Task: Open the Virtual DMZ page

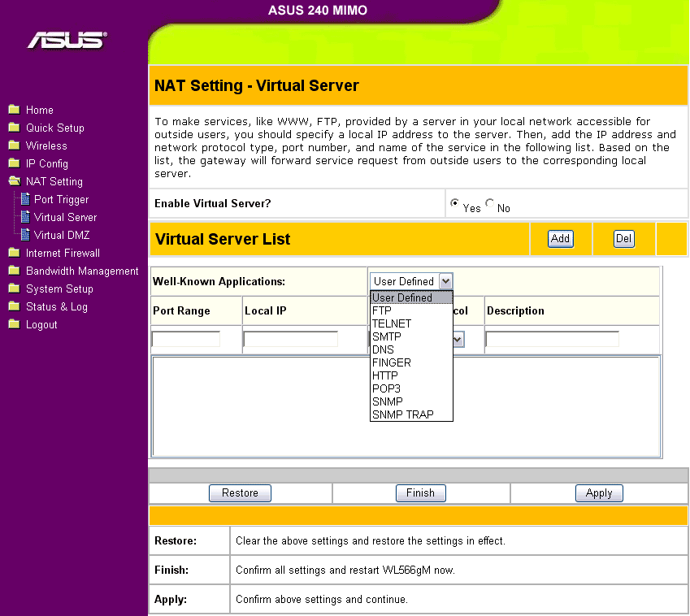Action: (x=62, y=236)
